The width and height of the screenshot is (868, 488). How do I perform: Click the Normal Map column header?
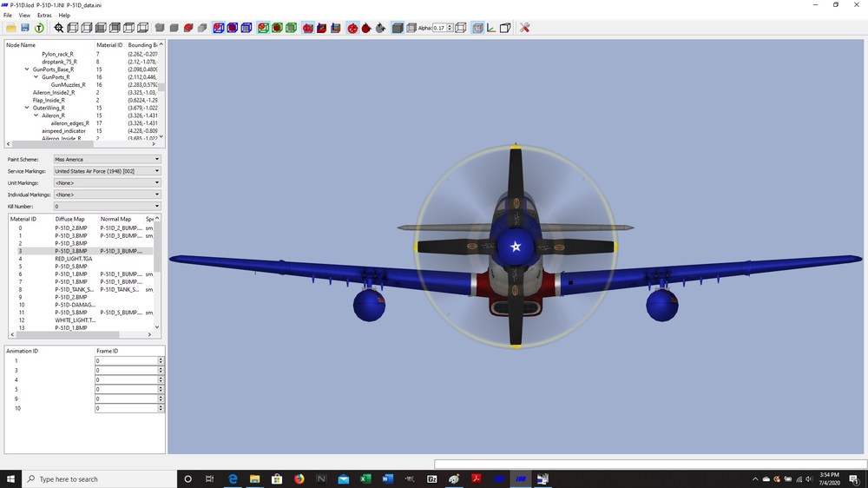point(115,220)
